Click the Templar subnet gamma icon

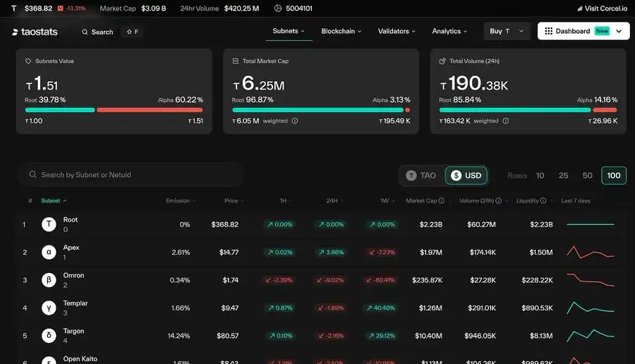click(x=49, y=308)
